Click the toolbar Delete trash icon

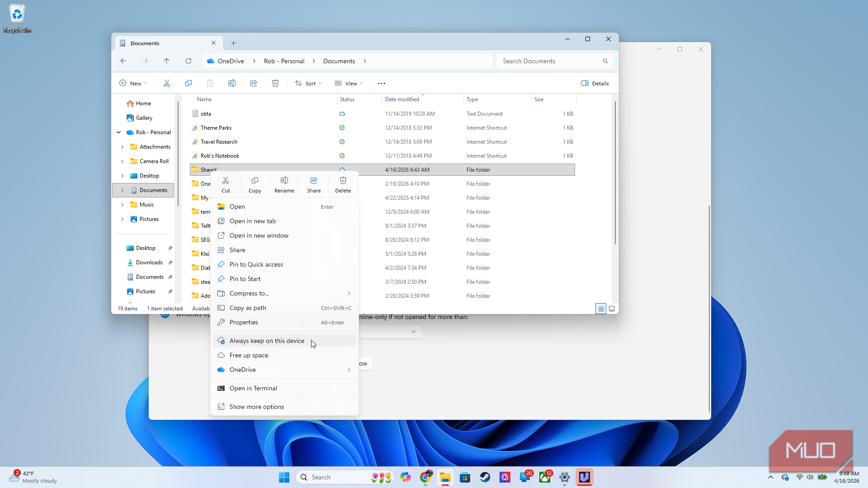[275, 83]
